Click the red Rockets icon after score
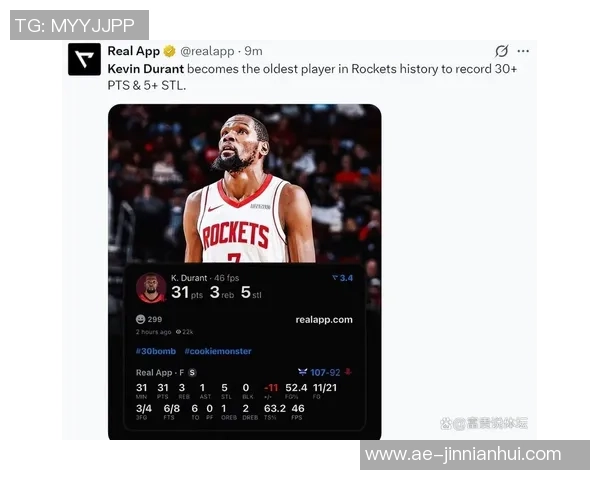Viewport: 600px width, 480px height. click(348, 372)
